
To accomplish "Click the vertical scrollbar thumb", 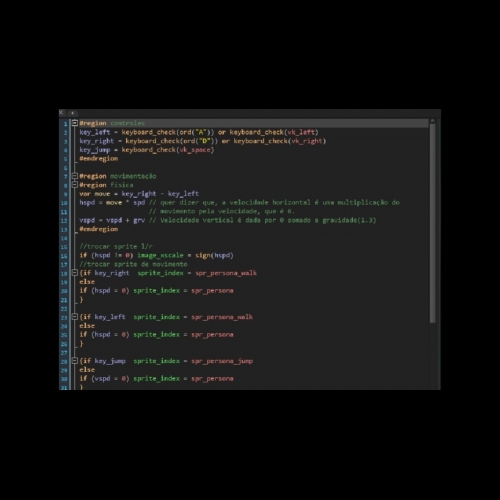I will coord(433,223).
